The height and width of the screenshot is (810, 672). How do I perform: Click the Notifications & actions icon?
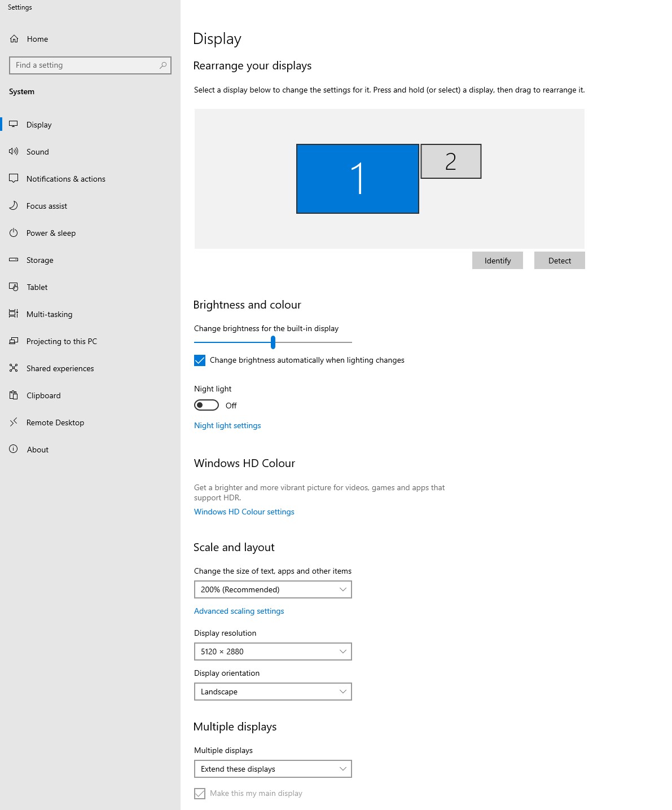[x=14, y=179]
